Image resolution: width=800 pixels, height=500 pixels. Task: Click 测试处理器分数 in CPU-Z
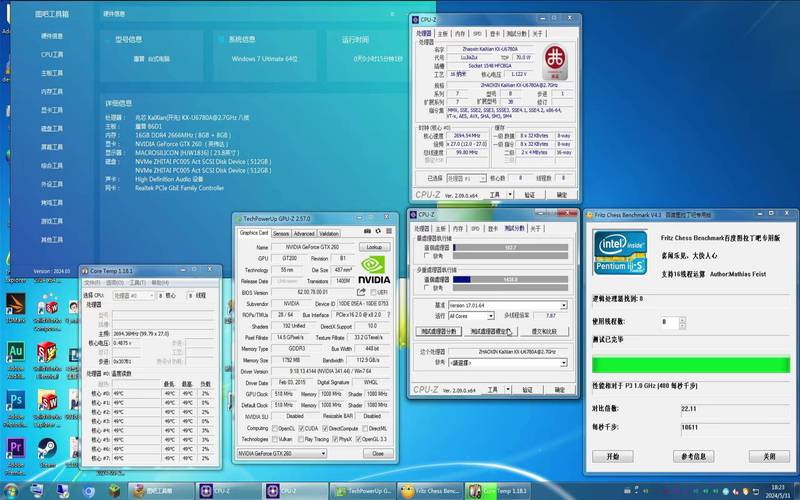pyautogui.click(x=439, y=332)
